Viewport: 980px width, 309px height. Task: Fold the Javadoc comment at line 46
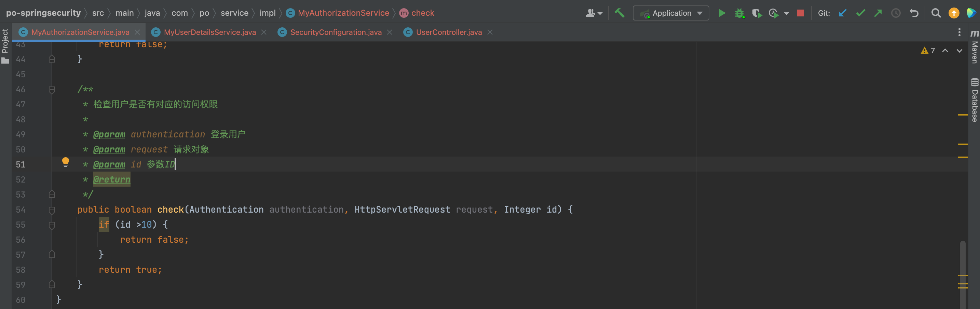(52, 90)
